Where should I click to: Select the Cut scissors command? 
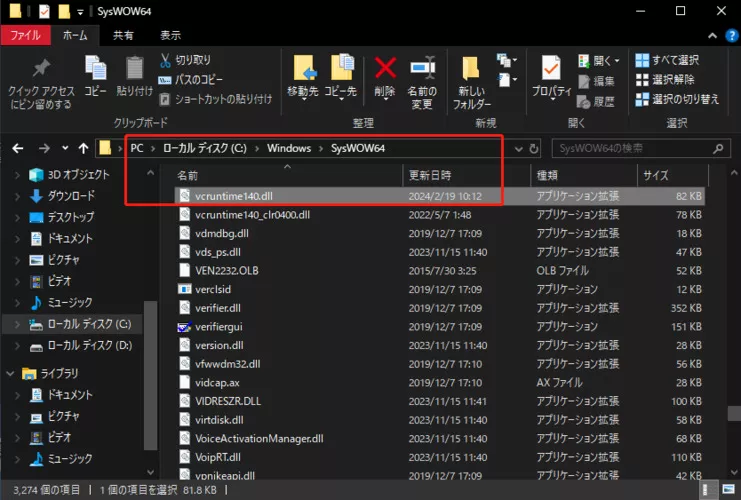pyautogui.click(x=185, y=60)
